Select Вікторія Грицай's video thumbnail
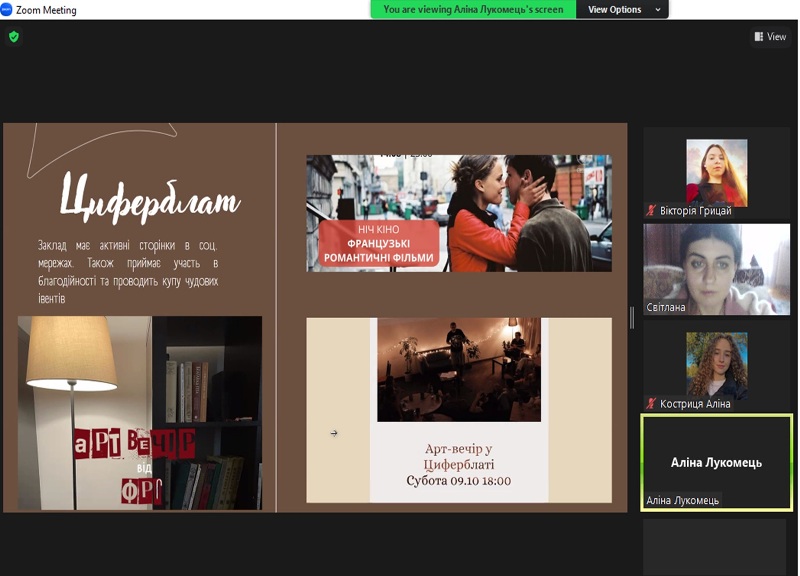The image size is (800, 576). point(716,172)
